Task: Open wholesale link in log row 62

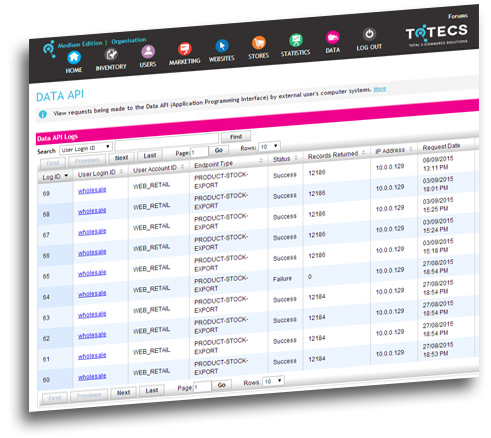Action: (92, 335)
